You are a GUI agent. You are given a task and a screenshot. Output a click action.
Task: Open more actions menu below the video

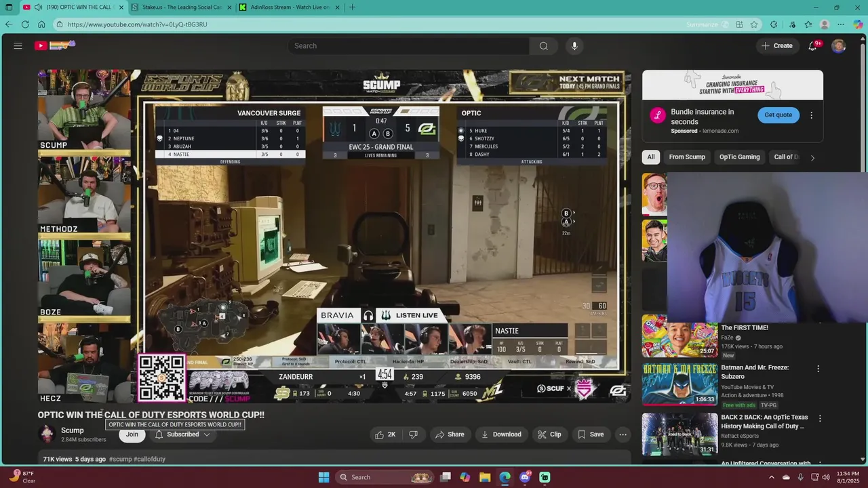tap(623, 434)
